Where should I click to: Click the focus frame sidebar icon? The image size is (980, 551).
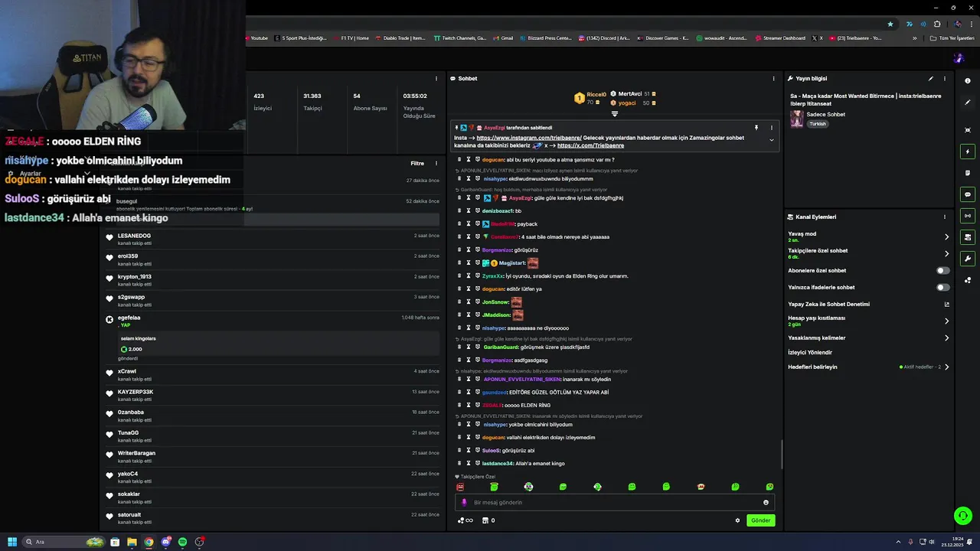(x=968, y=130)
